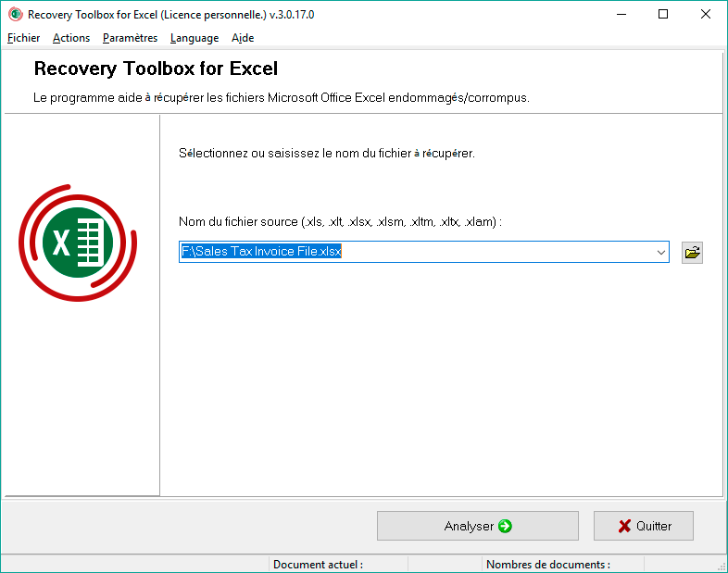This screenshot has width=728, height=573.
Task: Click the 'Nombres de documents :' status text
Action: point(548,565)
